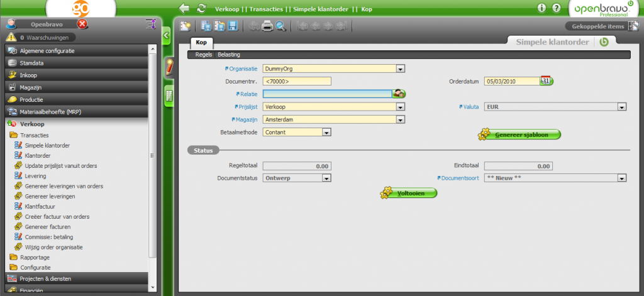Screen dimensions: 644x296
Task: Click the refresh arrows icon in header
Action: point(201,8)
